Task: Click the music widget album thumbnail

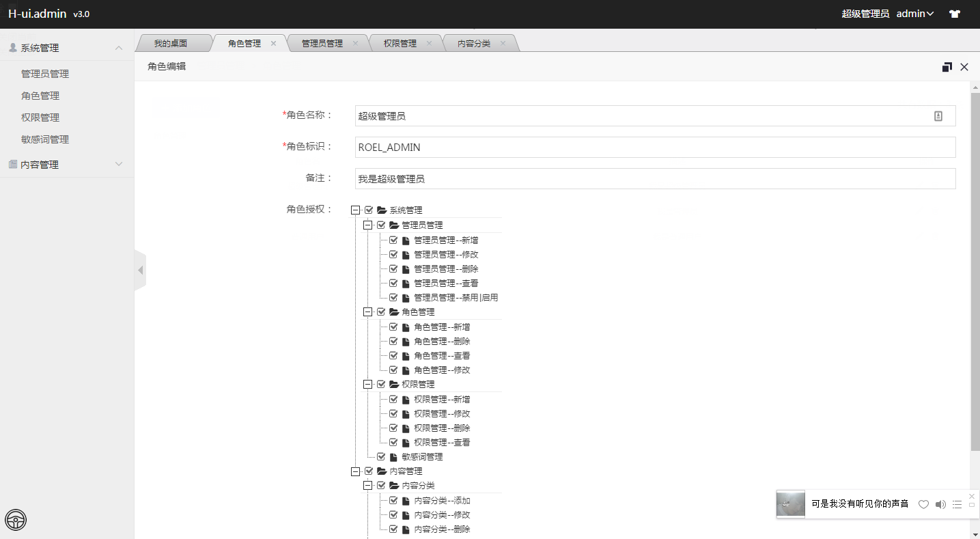Action: point(791,503)
